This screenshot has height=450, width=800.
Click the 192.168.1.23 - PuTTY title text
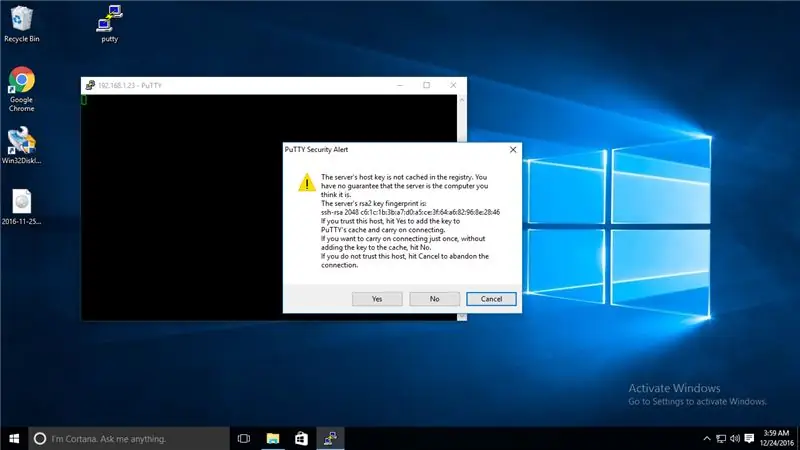pos(130,85)
